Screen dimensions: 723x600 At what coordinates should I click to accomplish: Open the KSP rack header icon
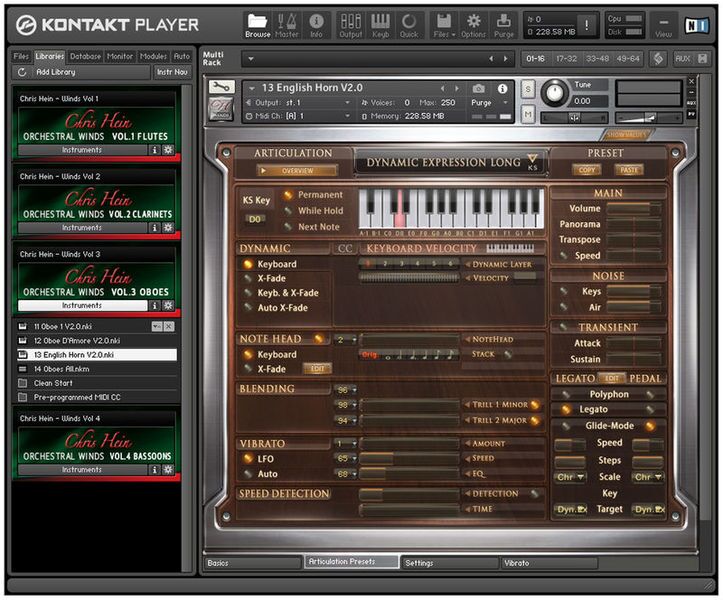[x=658, y=59]
